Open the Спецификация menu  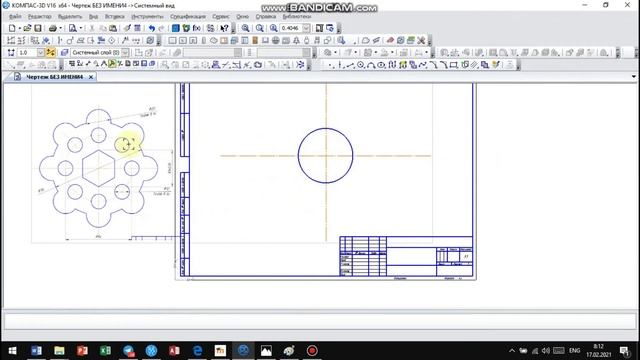pyautogui.click(x=188, y=17)
